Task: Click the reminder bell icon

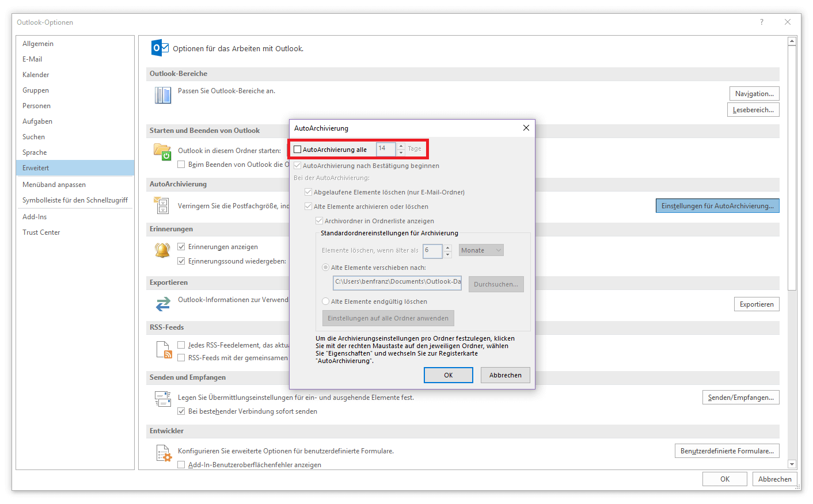Action: [x=162, y=250]
